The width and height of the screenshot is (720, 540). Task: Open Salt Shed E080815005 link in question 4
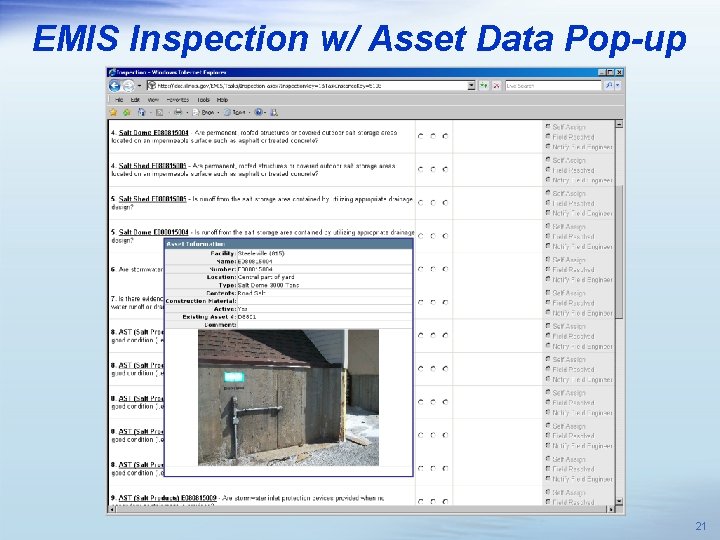coord(152,166)
